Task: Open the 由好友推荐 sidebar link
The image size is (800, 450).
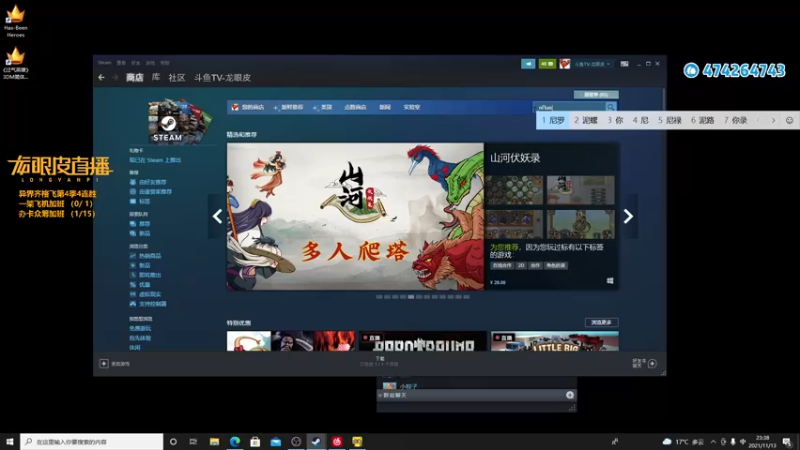Action: (153, 182)
